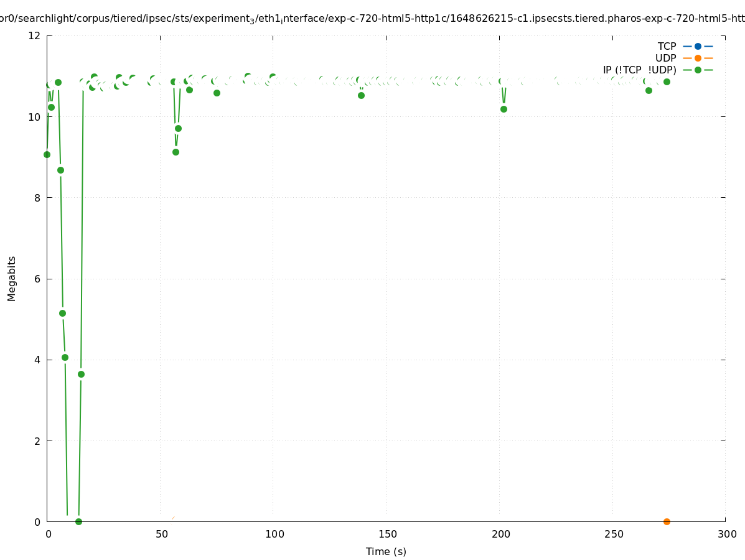Click the green dip point near 138 seconds
The height and width of the screenshot is (560, 745).
click(x=361, y=95)
